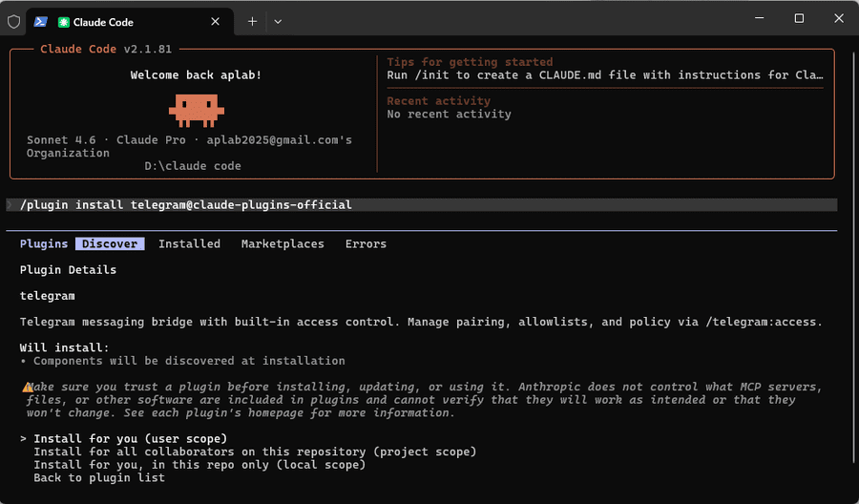Open the Errors tab
This screenshot has width=859, height=504.
366,243
